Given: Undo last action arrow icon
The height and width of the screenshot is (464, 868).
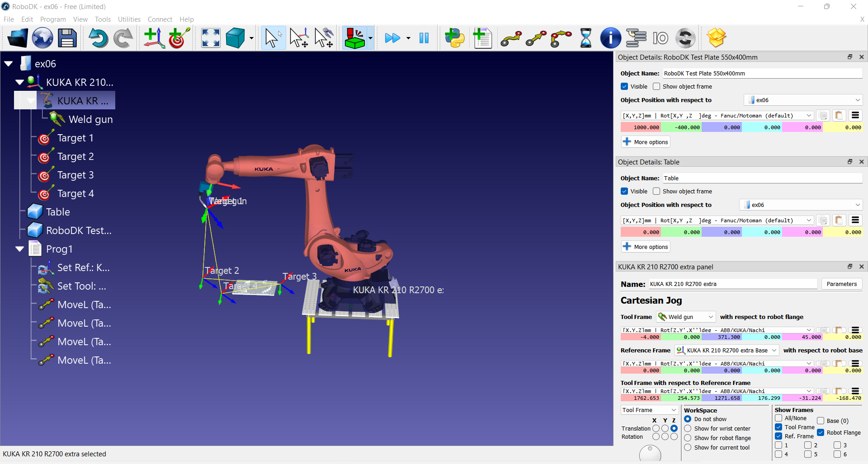Looking at the screenshot, I should (98, 38).
